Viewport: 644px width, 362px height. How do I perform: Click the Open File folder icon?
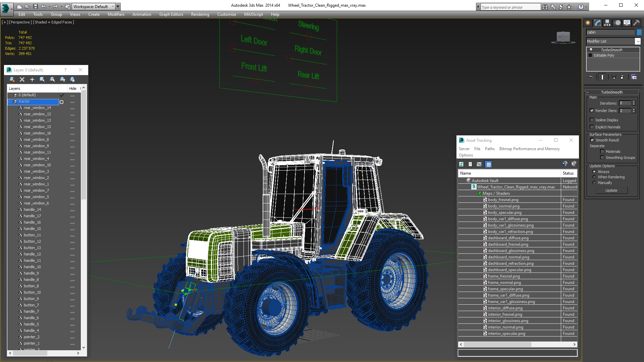(x=27, y=6)
